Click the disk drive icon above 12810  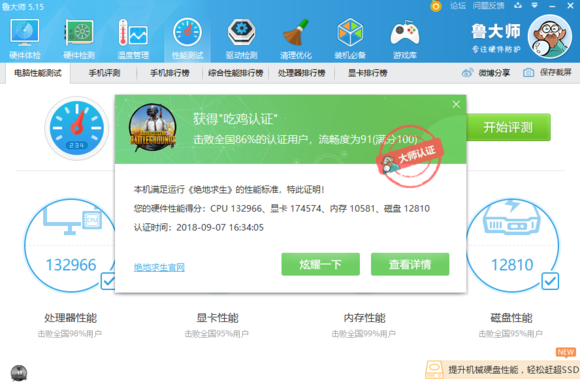point(512,217)
